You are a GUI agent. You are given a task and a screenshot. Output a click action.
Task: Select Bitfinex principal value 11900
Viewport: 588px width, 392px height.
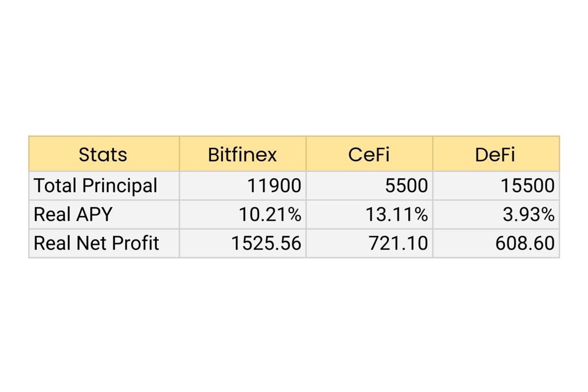274,186
